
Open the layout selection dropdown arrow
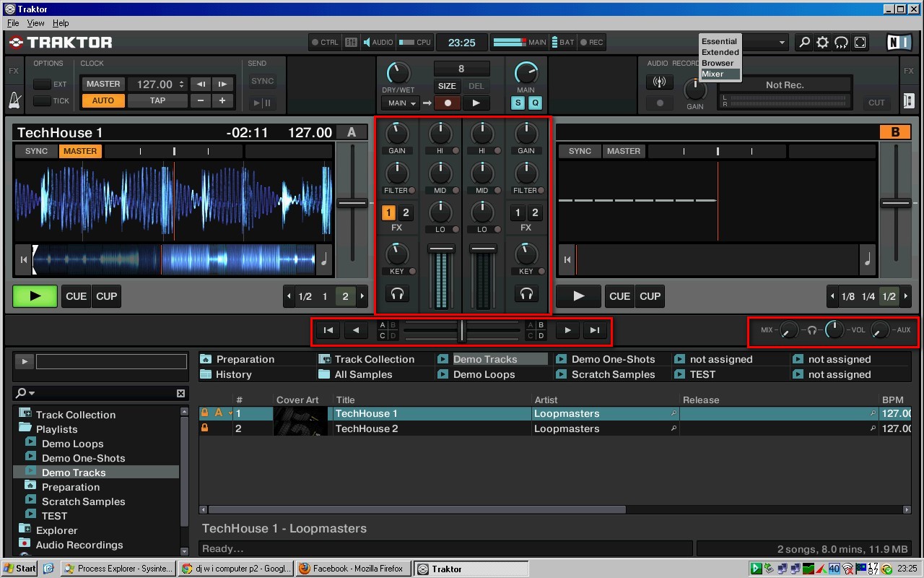(782, 43)
